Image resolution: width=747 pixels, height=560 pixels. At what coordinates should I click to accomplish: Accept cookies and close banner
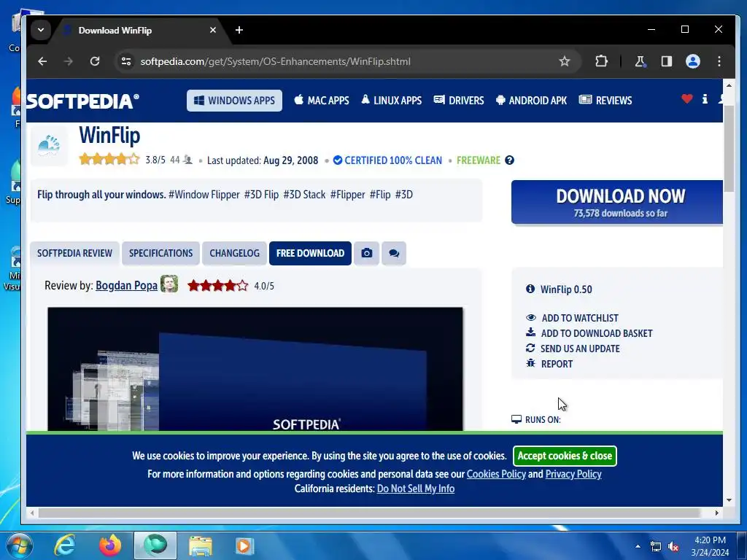[565, 456]
